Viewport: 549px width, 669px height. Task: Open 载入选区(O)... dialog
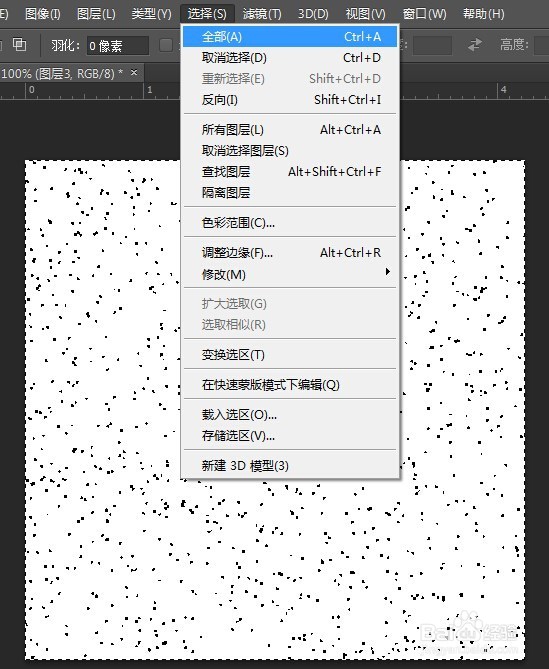click(290, 415)
